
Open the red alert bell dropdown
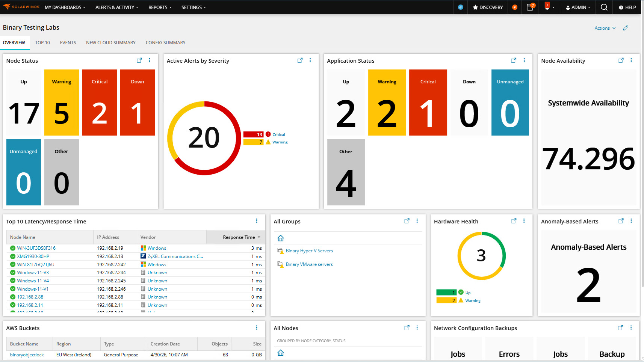coord(549,7)
